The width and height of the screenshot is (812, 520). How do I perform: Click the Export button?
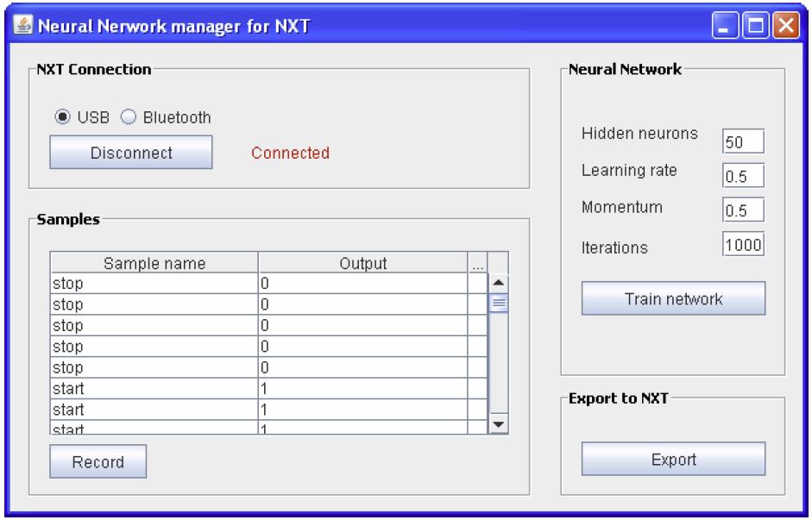click(x=673, y=459)
